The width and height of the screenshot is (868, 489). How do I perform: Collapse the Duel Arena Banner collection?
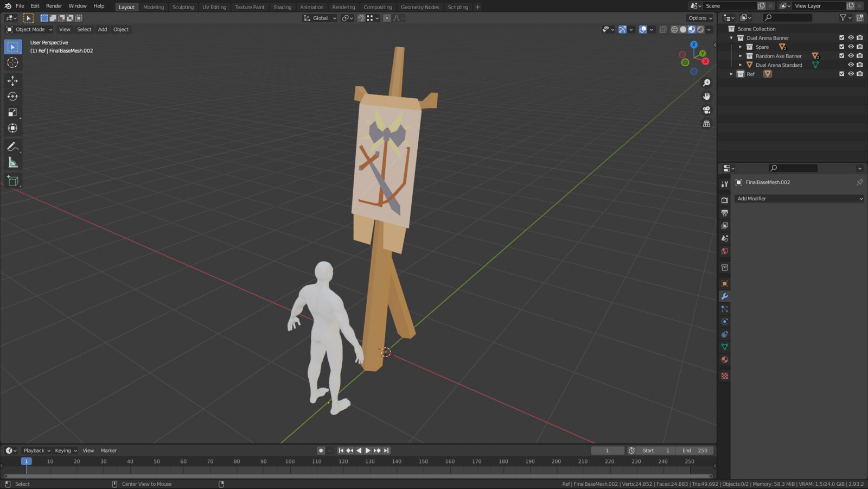pyautogui.click(x=731, y=38)
